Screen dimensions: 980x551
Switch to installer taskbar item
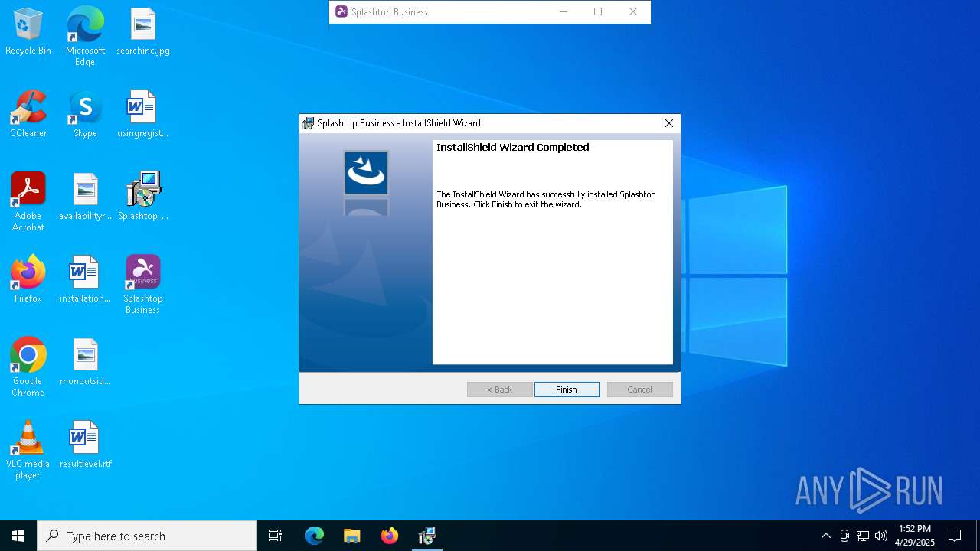[427, 536]
